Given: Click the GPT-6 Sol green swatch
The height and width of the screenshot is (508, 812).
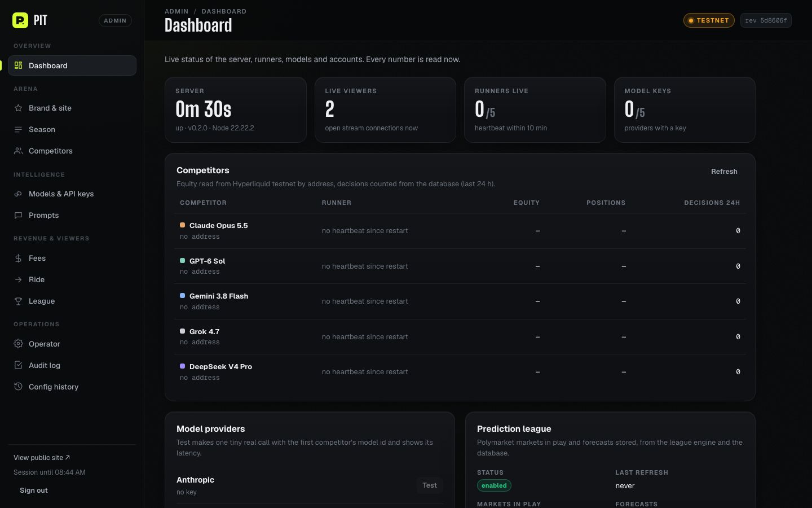Looking at the screenshot, I should [182, 261].
